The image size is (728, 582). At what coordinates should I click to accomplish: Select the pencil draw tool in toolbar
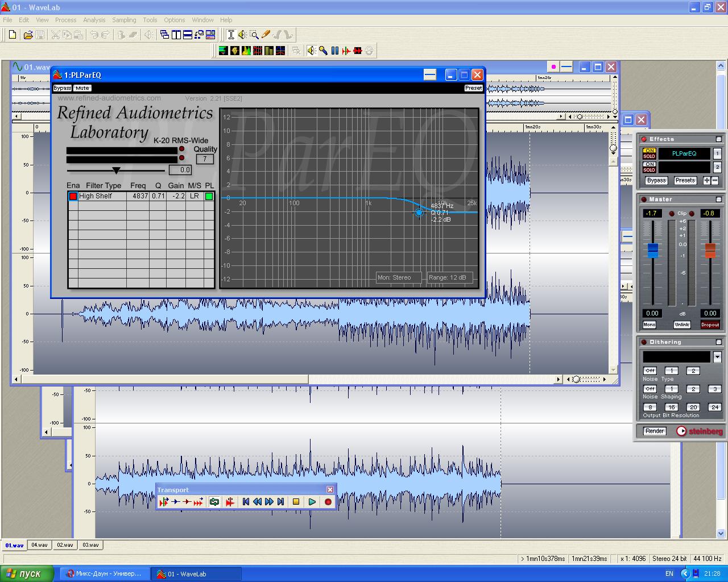[x=266, y=35]
